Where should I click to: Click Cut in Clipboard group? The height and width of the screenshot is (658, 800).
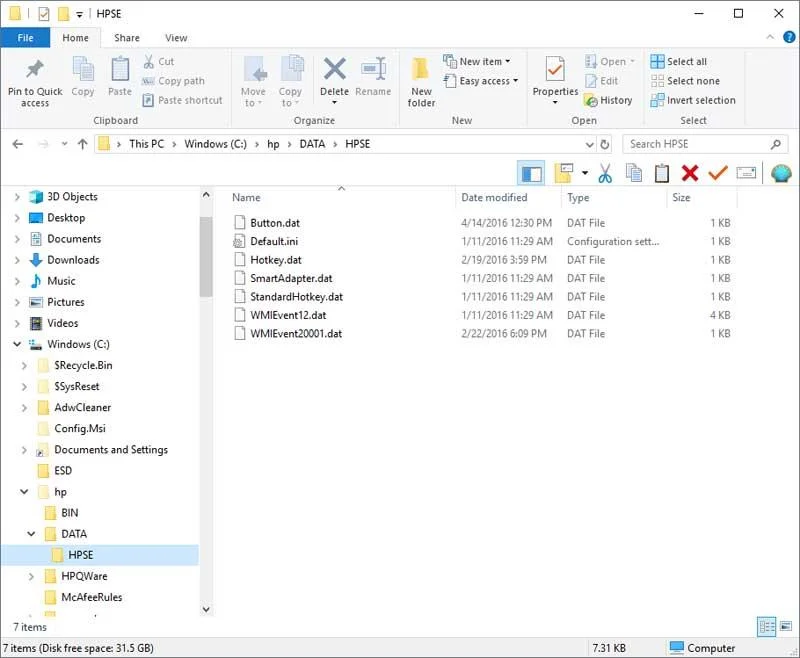coord(159,62)
